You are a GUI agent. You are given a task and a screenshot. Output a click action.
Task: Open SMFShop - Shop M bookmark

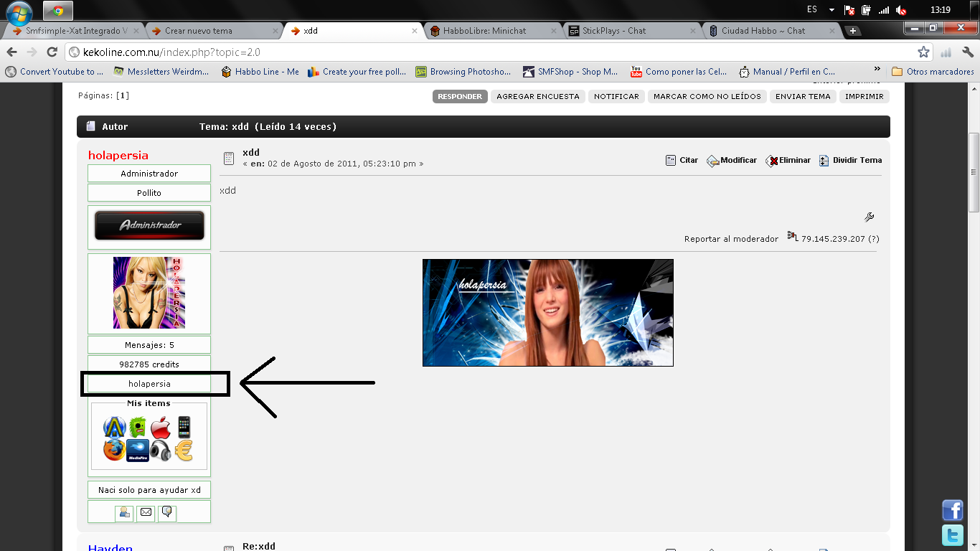click(x=571, y=72)
